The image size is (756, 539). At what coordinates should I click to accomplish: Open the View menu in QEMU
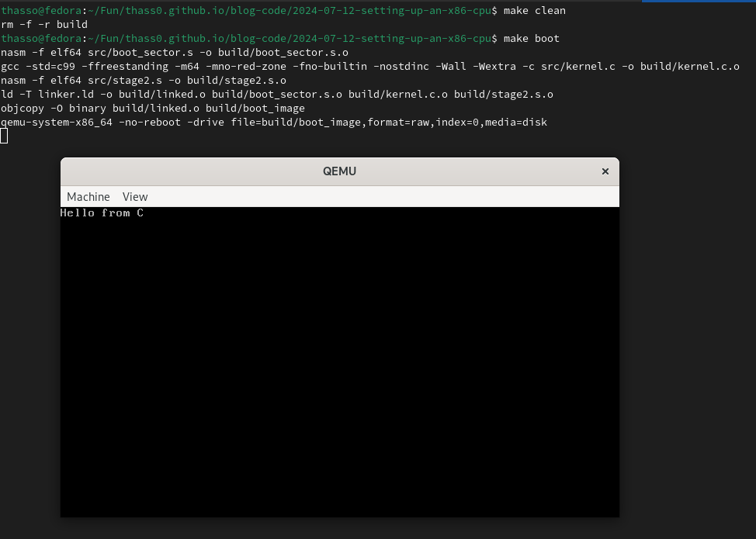pyautogui.click(x=135, y=196)
